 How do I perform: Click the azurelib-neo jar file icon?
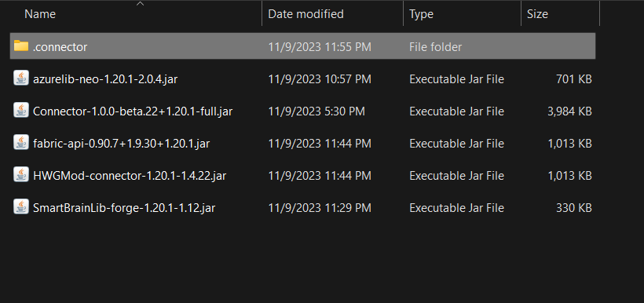pos(21,78)
